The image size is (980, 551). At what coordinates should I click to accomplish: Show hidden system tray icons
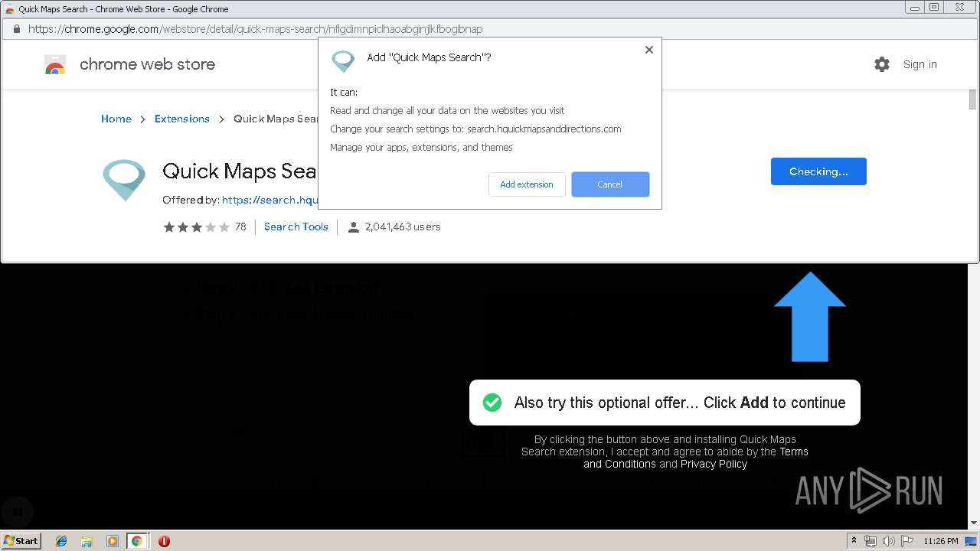(854, 541)
